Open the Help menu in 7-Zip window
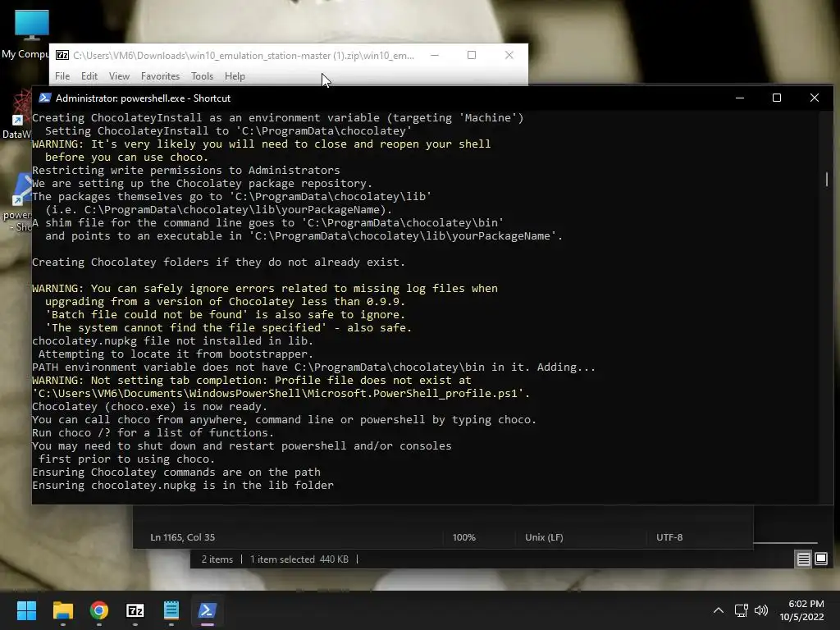Viewport: 840px width, 630px height. point(235,76)
